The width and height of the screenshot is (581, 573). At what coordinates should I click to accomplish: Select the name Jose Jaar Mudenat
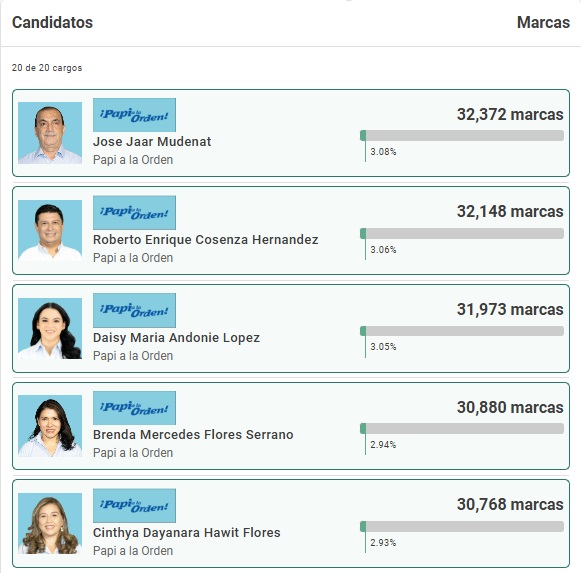coord(152,142)
